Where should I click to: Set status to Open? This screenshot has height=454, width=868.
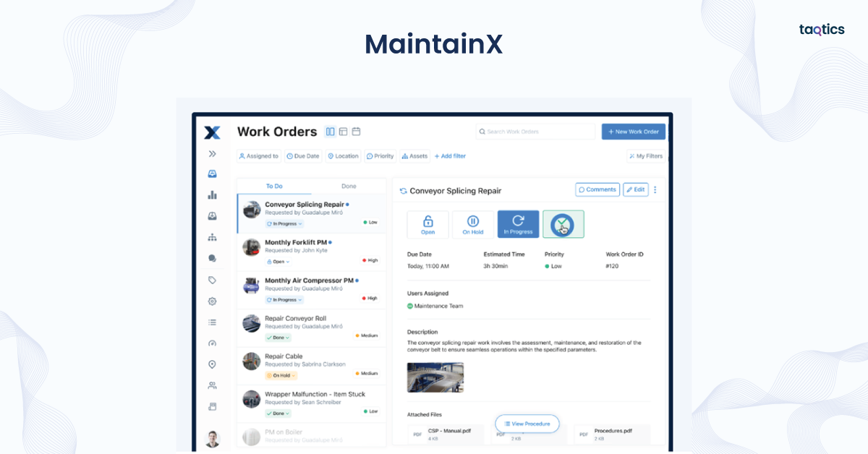tap(427, 225)
